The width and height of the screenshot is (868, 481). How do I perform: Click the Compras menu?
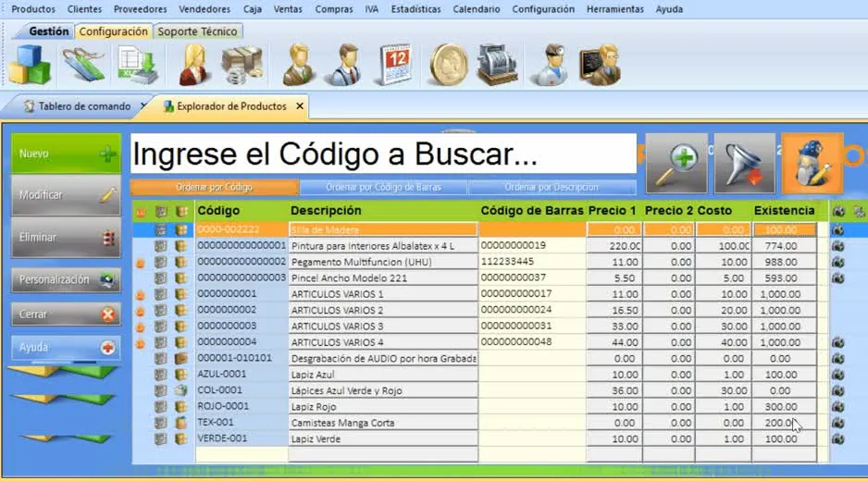[334, 9]
